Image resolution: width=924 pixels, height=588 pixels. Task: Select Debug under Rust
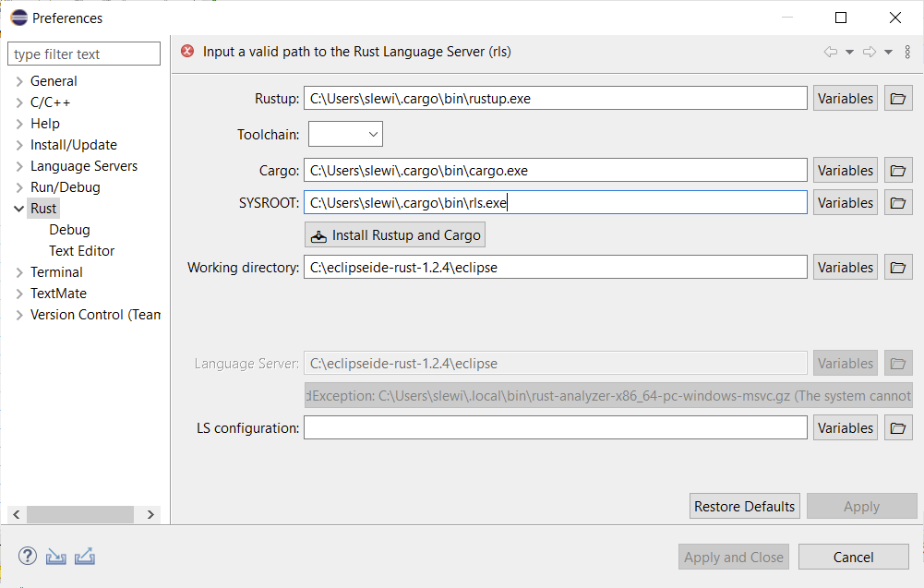69,230
